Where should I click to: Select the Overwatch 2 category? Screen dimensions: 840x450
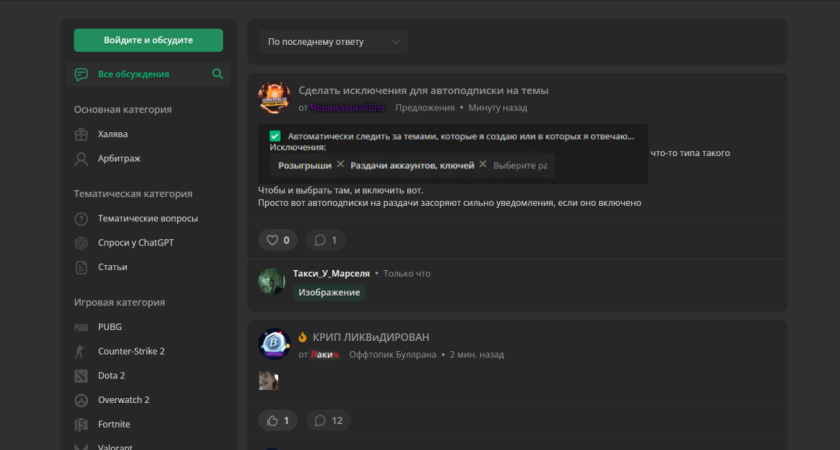(x=124, y=400)
